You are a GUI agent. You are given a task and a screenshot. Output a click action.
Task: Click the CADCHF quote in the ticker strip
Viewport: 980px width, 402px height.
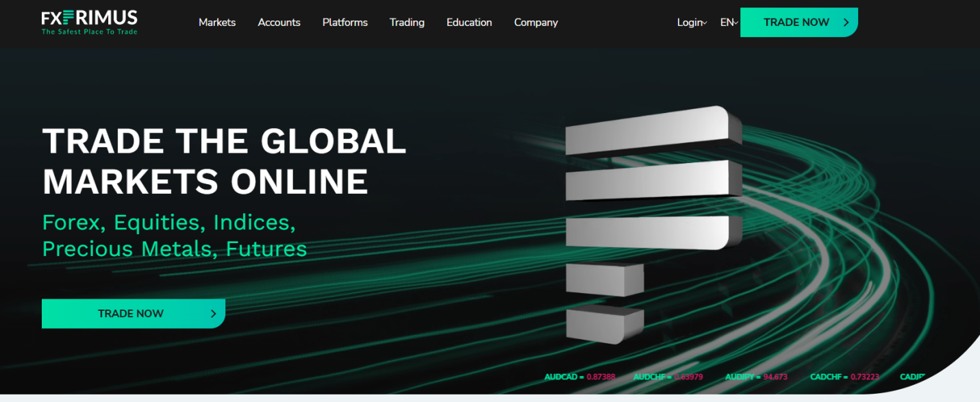click(844, 377)
